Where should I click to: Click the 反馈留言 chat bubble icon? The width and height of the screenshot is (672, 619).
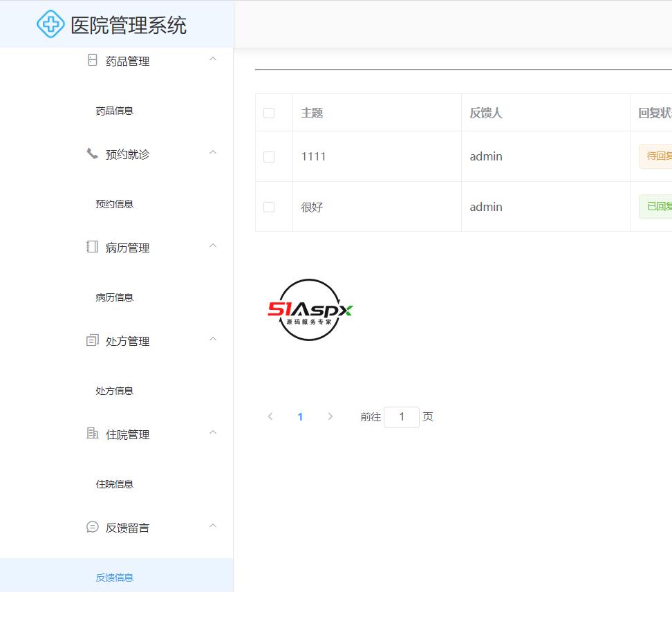click(x=92, y=526)
